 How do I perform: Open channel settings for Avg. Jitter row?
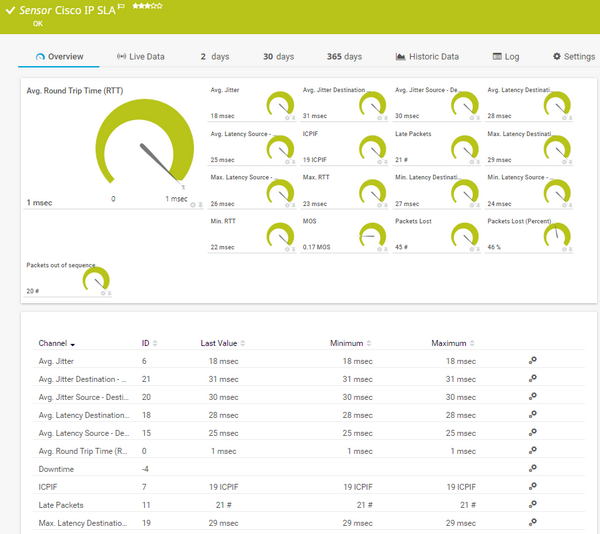pos(532,361)
